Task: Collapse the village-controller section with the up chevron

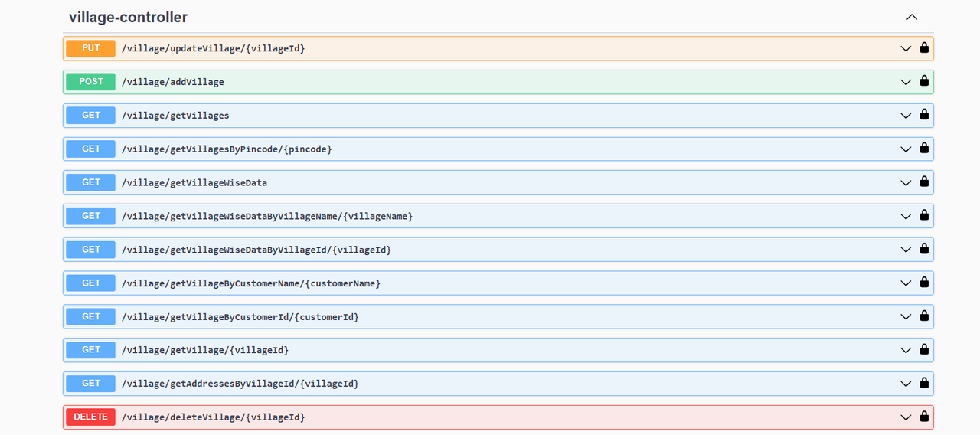Action: (x=911, y=17)
